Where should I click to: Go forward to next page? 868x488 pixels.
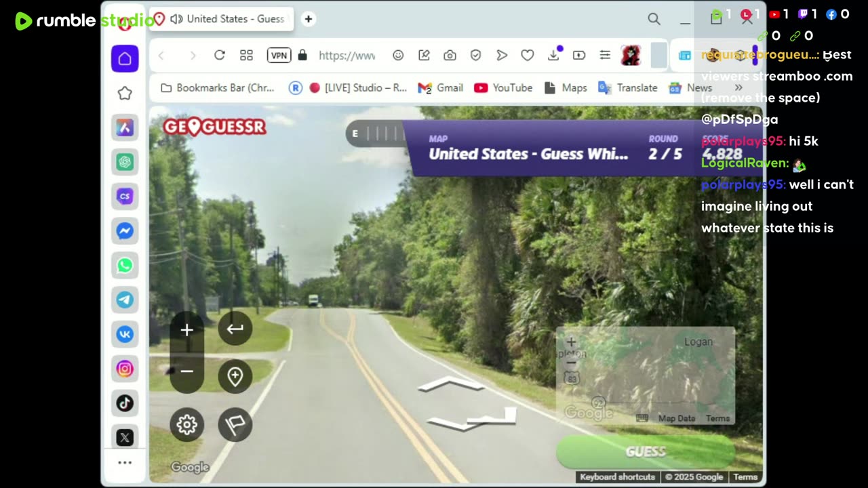tap(193, 55)
